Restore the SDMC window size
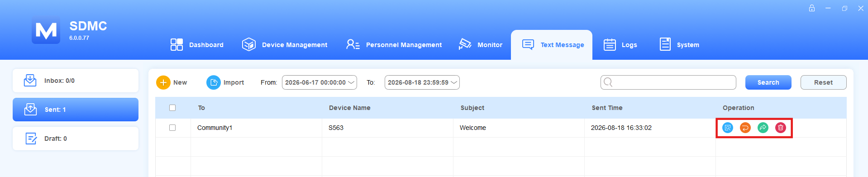The height and width of the screenshot is (177, 868). [x=844, y=8]
